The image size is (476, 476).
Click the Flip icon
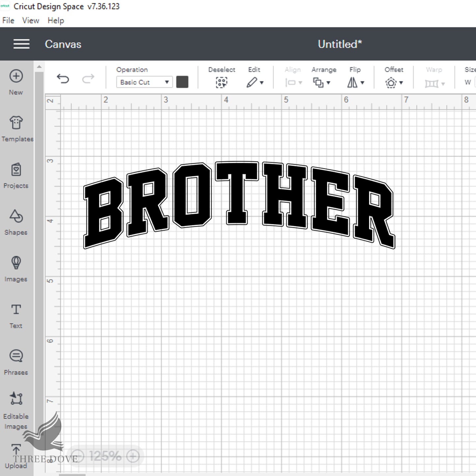tap(352, 82)
